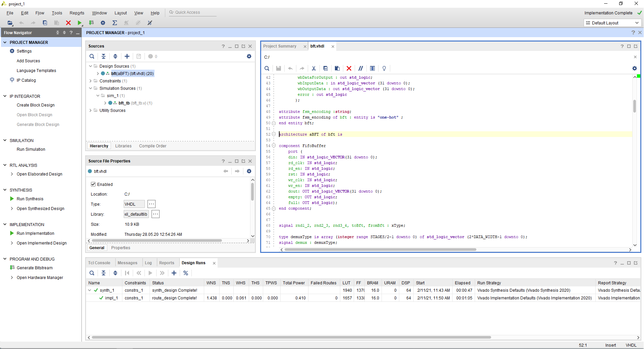Open Report Summary via the sigma toolbar icon

coord(115,23)
